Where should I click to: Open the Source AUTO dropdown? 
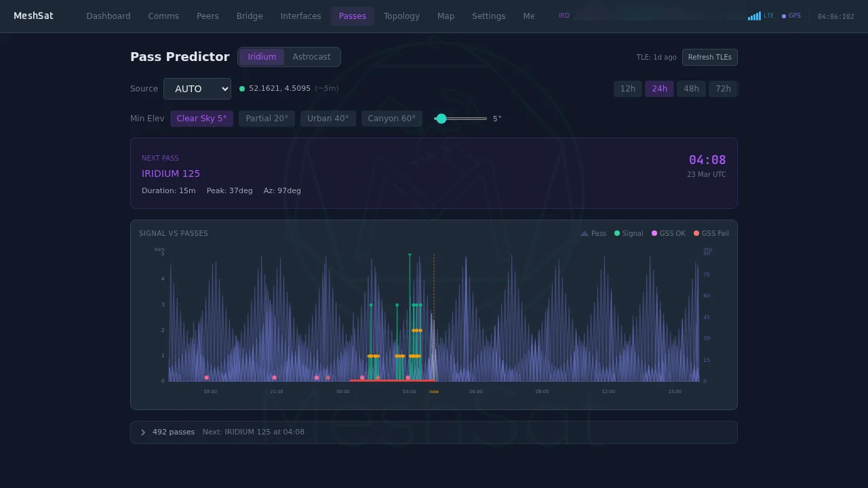(197, 89)
